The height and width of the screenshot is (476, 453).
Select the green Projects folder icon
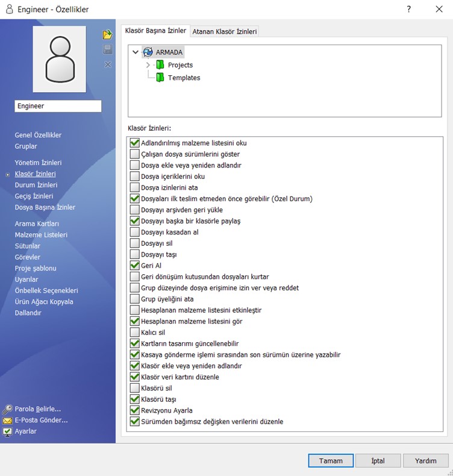tap(160, 65)
